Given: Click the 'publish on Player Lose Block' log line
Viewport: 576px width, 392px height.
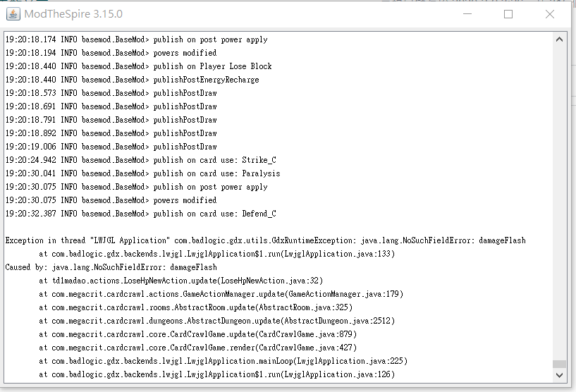Looking at the screenshot, I should [x=138, y=66].
